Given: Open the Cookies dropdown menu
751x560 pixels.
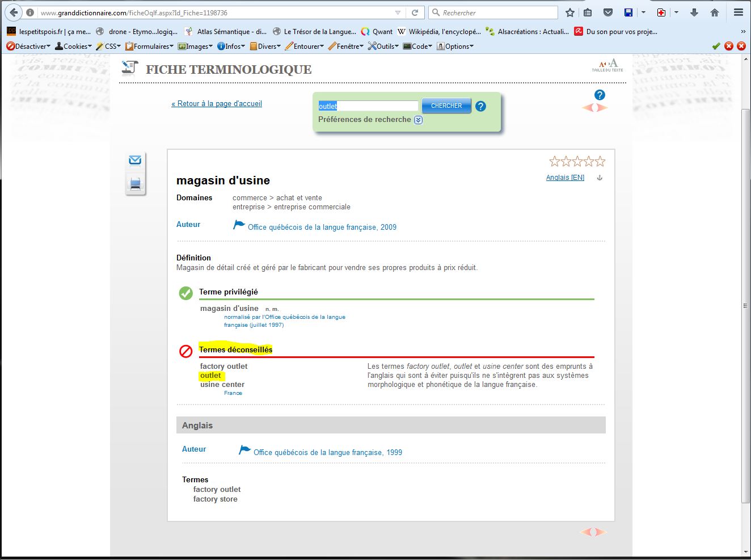Looking at the screenshot, I should [73, 47].
